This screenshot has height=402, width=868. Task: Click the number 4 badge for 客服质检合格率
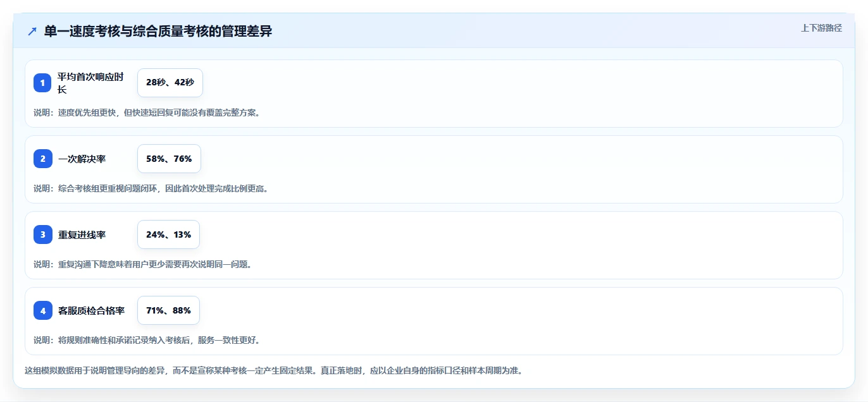click(x=43, y=310)
